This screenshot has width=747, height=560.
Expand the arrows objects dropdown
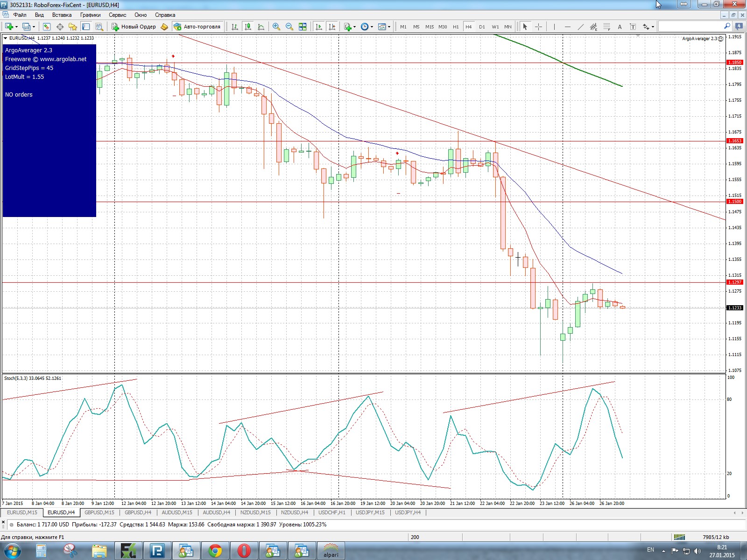[x=653, y=27]
